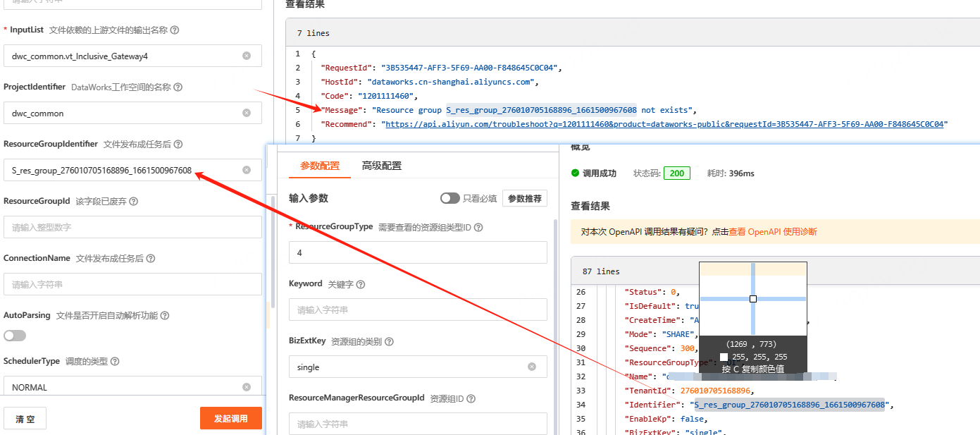The image size is (980, 435).
Task: Clear the NORMAL SchedulerType value
Action: 247,387
